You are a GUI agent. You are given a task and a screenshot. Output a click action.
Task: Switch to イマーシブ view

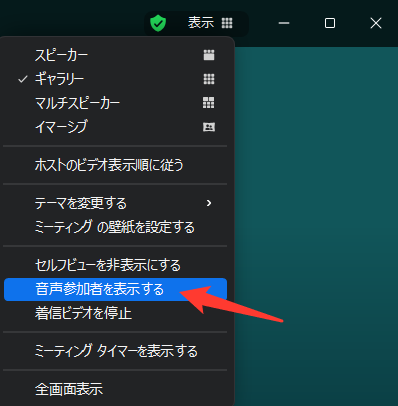coord(115,127)
